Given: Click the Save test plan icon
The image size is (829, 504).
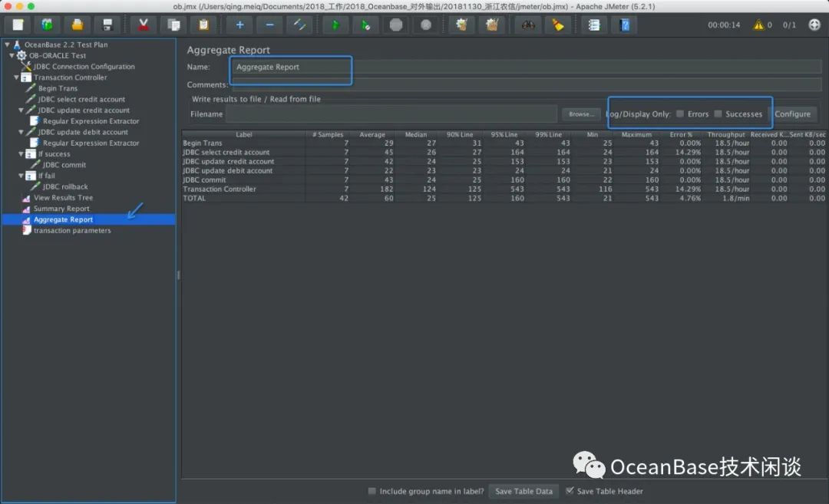Looking at the screenshot, I should 107,25.
